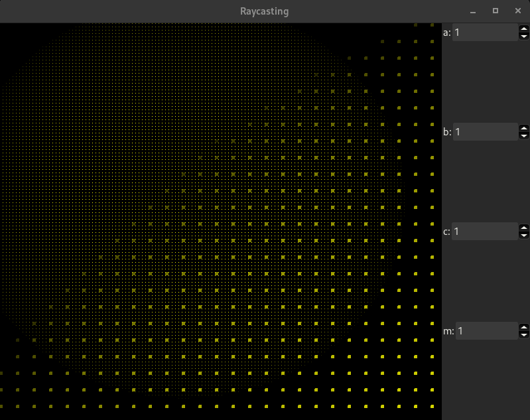Increase the 'a' value with up arrow
Image resolution: width=530 pixels, height=420 pixels.
[x=524, y=29]
